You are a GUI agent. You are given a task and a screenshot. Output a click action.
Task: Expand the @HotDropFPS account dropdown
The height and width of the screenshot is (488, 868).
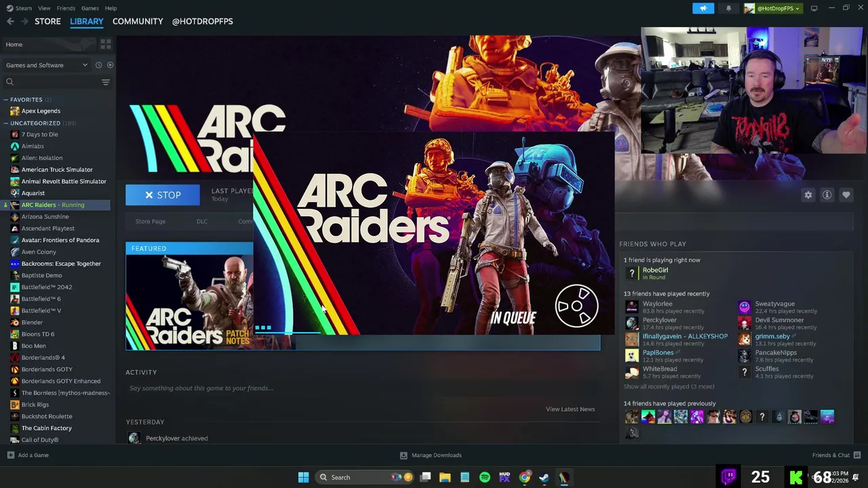coord(773,8)
